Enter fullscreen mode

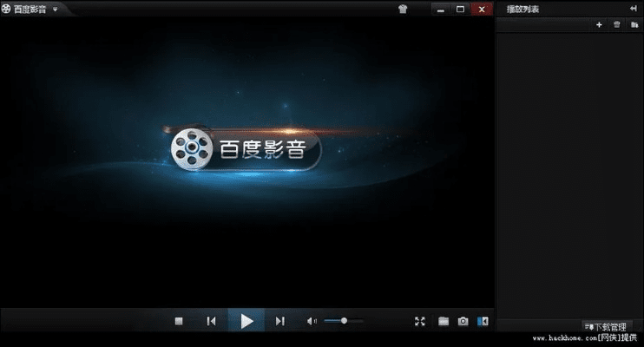420,321
